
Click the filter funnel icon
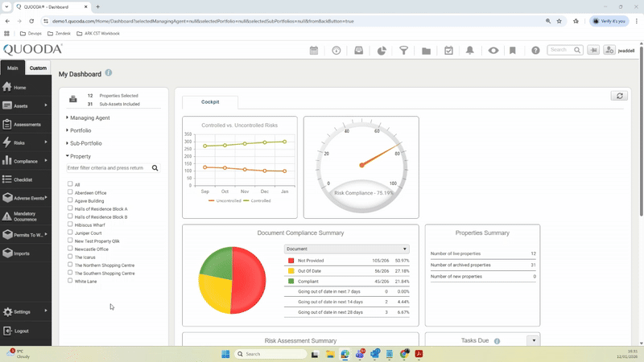[x=404, y=51]
